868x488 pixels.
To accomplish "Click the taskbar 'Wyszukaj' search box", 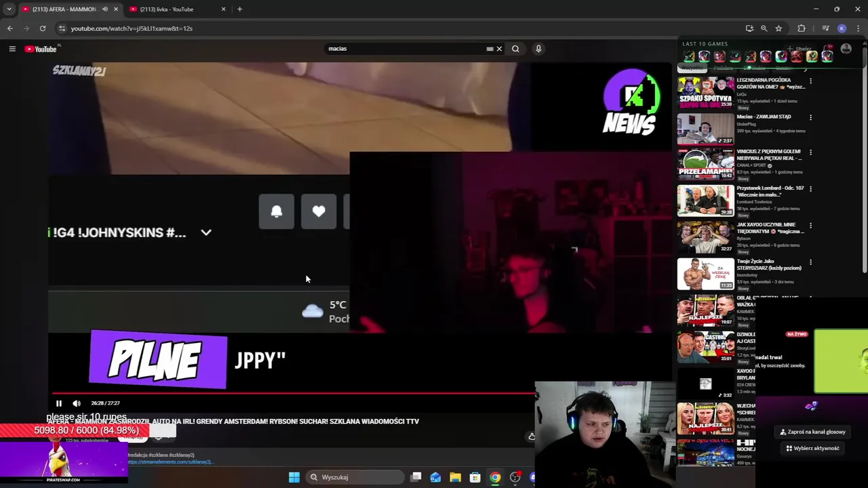I will 353,477.
